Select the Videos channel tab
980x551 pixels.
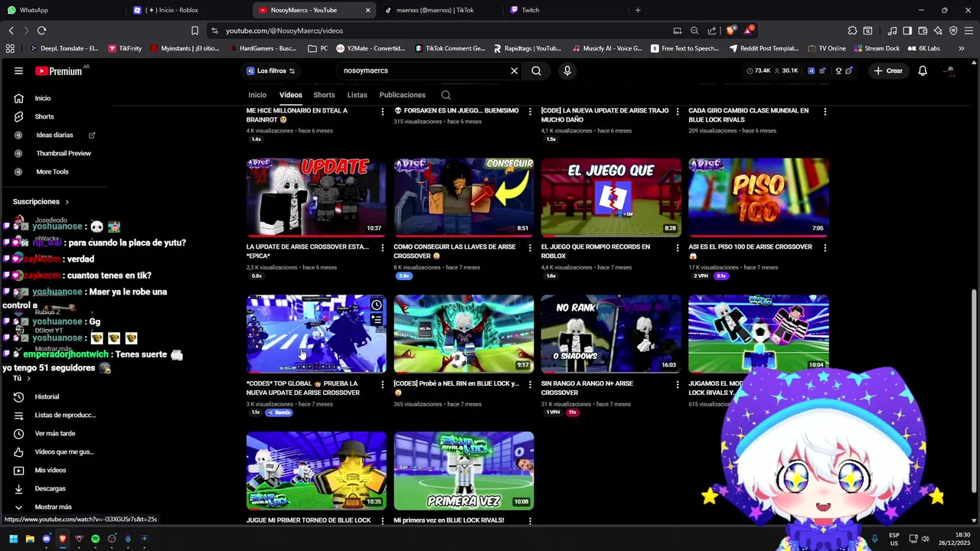(290, 95)
